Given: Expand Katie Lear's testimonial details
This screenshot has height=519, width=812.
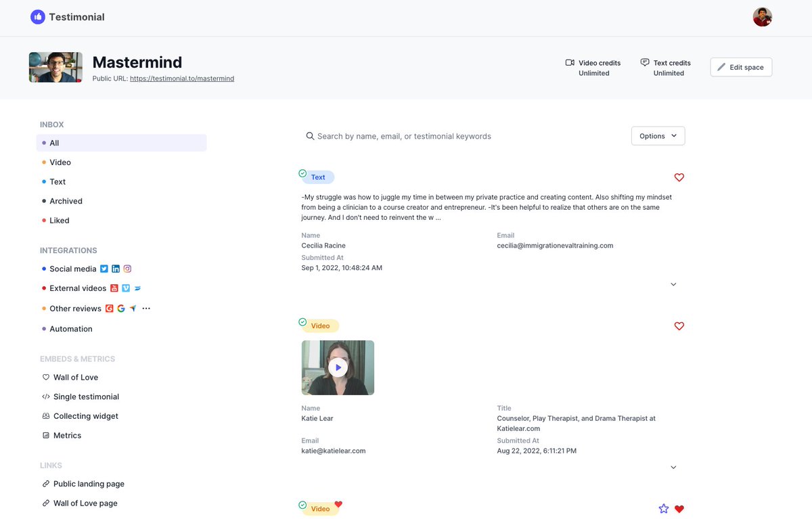Looking at the screenshot, I should click(673, 467).
